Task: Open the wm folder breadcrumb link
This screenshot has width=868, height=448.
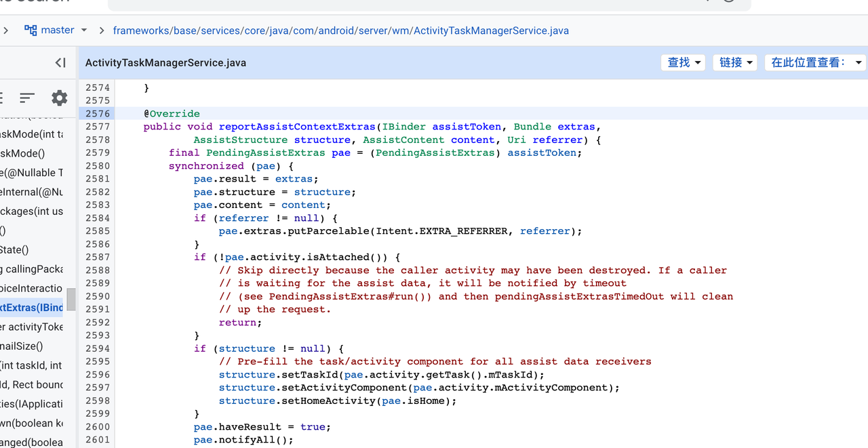Action: pos(400,30)
